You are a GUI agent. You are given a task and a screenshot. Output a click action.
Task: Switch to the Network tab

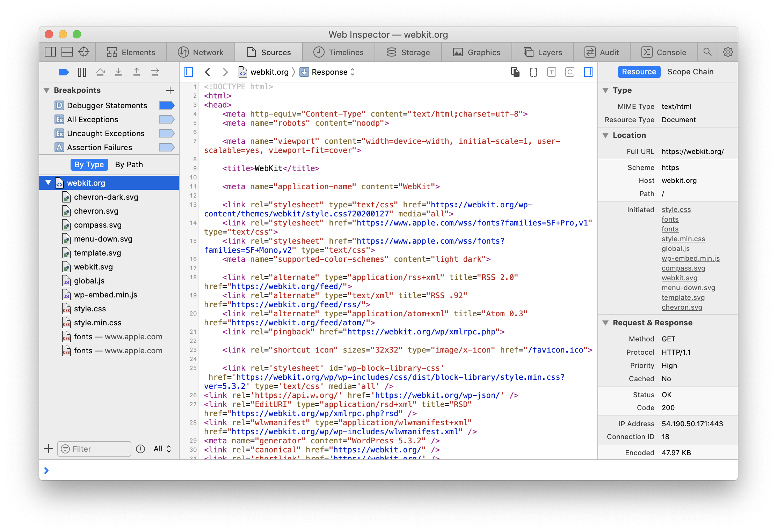[x=201, y=52]
